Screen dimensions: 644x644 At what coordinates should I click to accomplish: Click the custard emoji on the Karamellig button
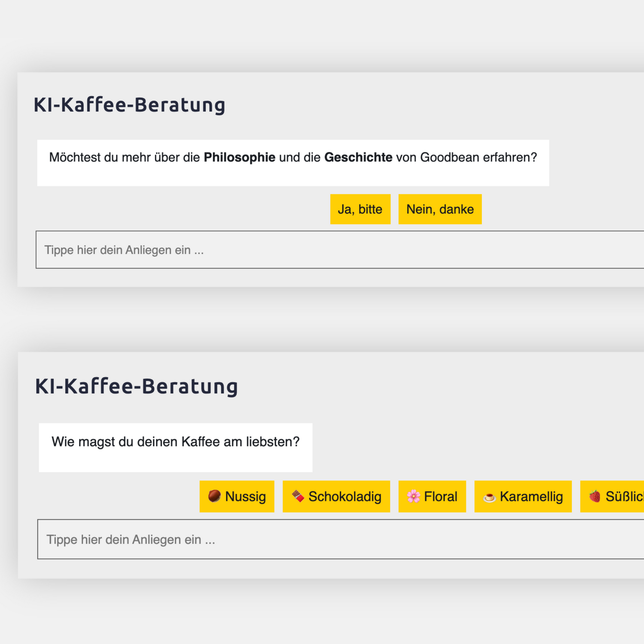pos(489,497)
